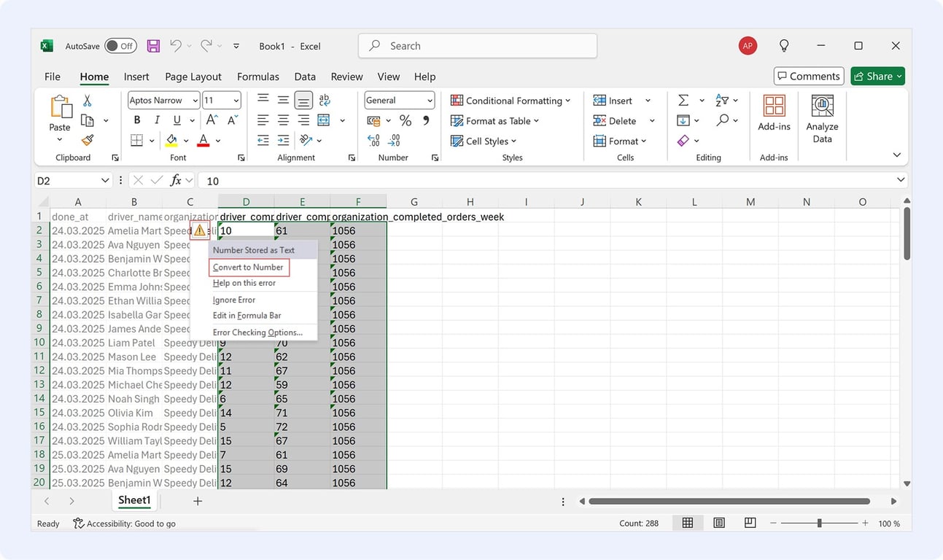Click the Save floppy disk icon
943x560 pixels.
(x=153, y=46)
